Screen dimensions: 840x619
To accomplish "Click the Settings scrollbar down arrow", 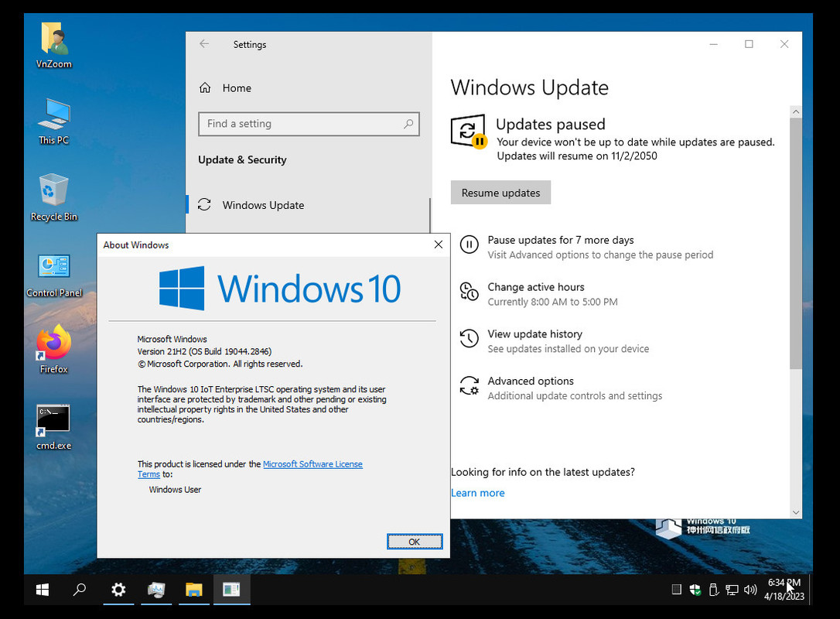I will click(796, 512).
